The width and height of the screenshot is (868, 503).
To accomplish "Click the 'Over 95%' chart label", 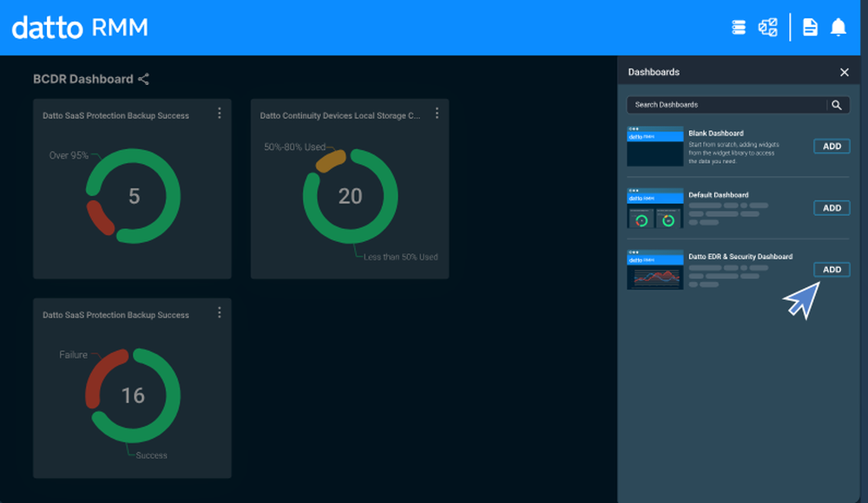I will point(69,155).
